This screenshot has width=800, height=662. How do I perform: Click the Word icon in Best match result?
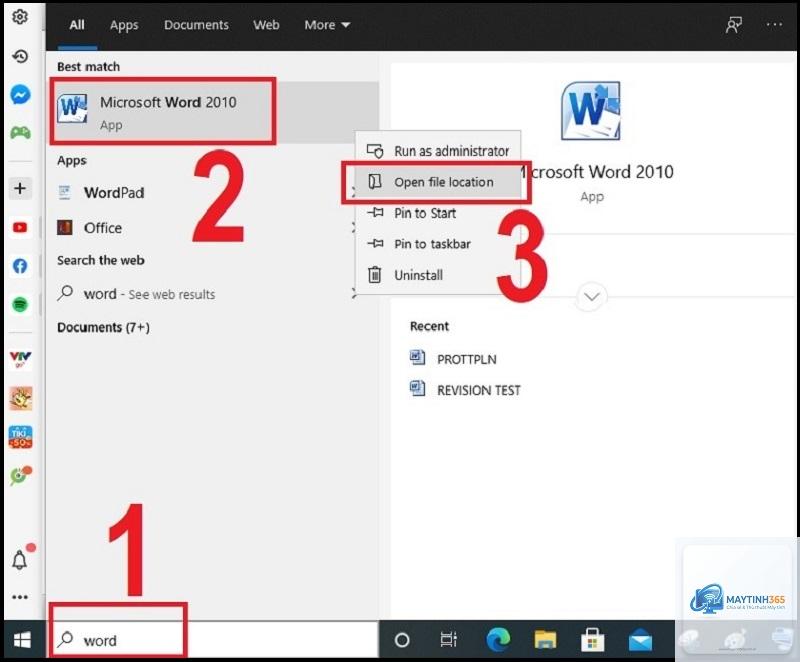coord(72,108)
